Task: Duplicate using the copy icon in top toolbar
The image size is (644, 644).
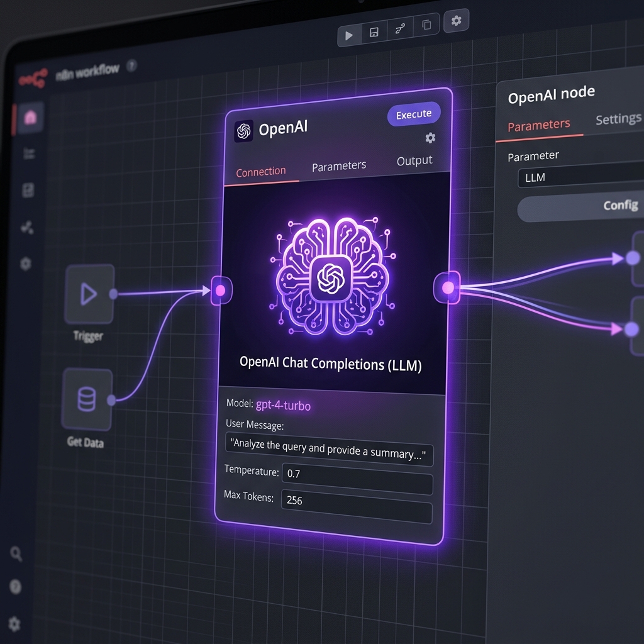Action: click(x=427, y=25)
